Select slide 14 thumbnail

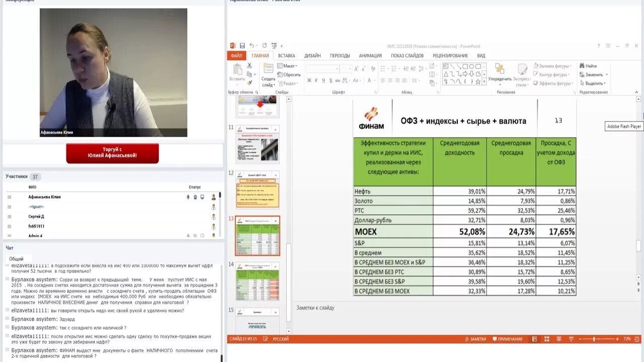click(258, 281)
